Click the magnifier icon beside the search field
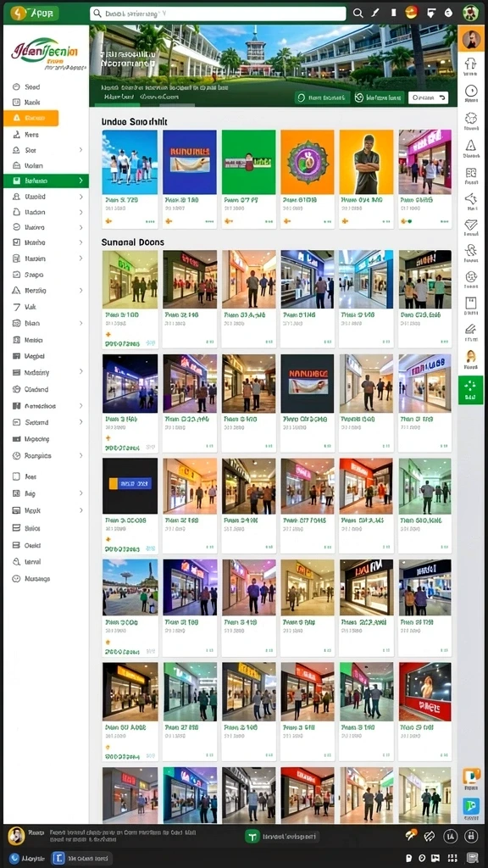 click(358, 14)
